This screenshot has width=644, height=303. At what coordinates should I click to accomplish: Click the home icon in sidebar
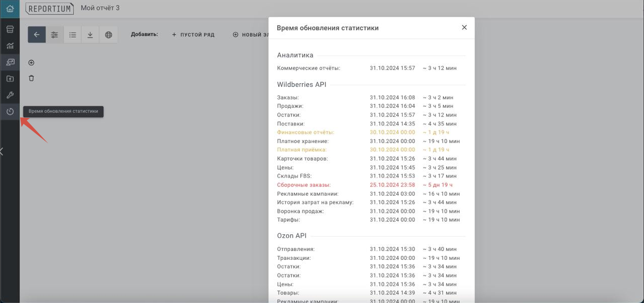point(10,9)
